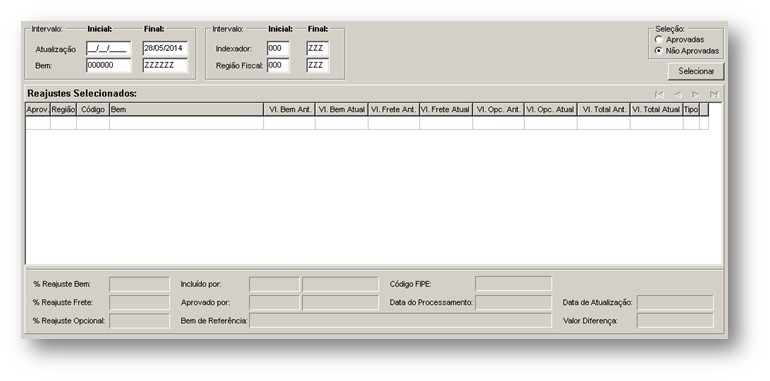Go to the first record navigation arrow

pos(660,94)
